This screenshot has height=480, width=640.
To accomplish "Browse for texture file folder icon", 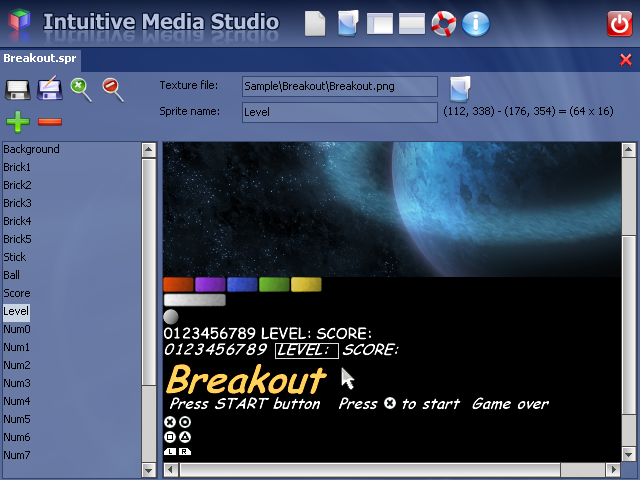I will point(460,89).
